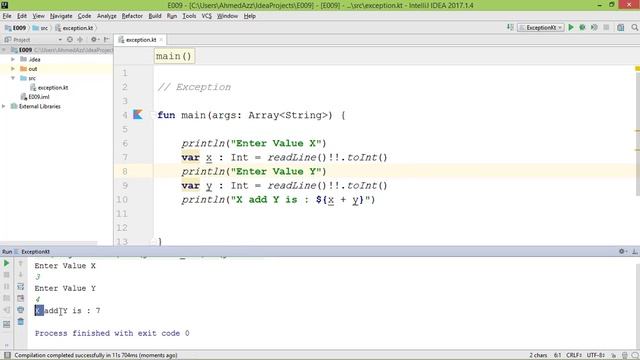640x360 pixels.
Task: Open Search Everywhere magnifier icon
Action: pos(634,27)
